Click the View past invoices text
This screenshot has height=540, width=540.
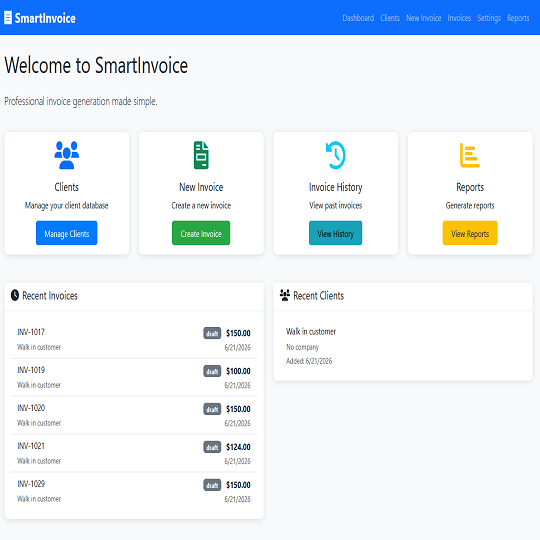[335, 205]
